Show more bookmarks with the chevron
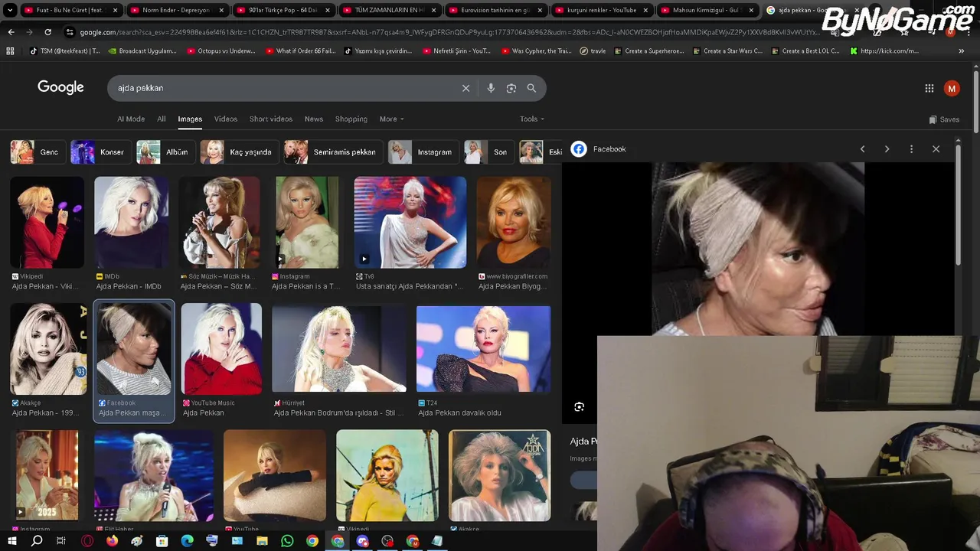This screenshot has height=551, width=980. [x=961, y=51]
